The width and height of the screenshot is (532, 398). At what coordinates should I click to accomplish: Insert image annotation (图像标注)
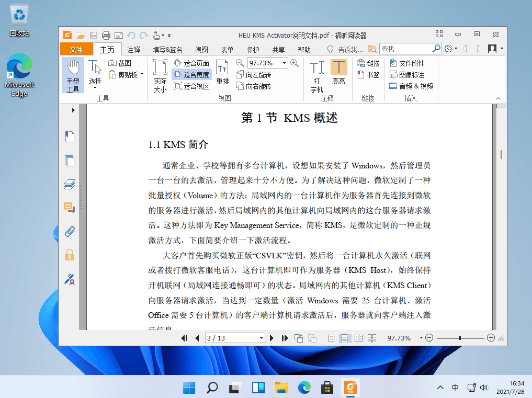point(407,75)
